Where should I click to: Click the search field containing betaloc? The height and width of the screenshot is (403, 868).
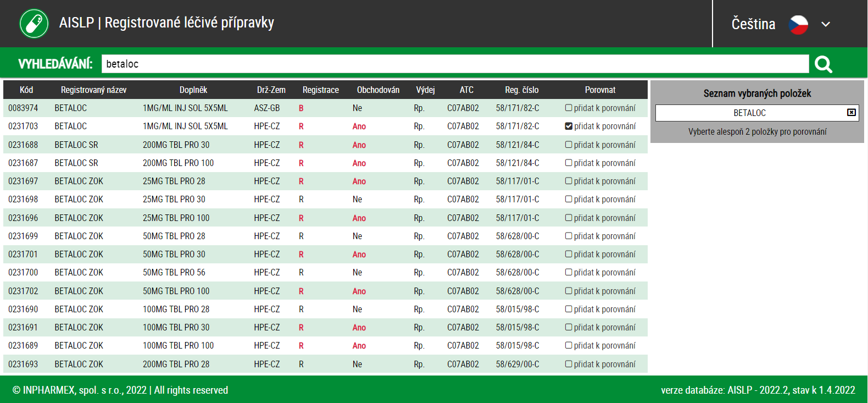[x=455, y=64]
